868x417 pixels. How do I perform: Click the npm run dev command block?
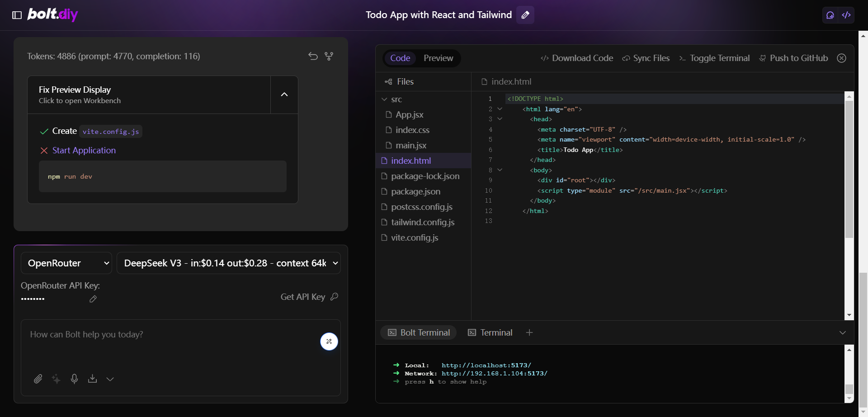coord(163,176)
